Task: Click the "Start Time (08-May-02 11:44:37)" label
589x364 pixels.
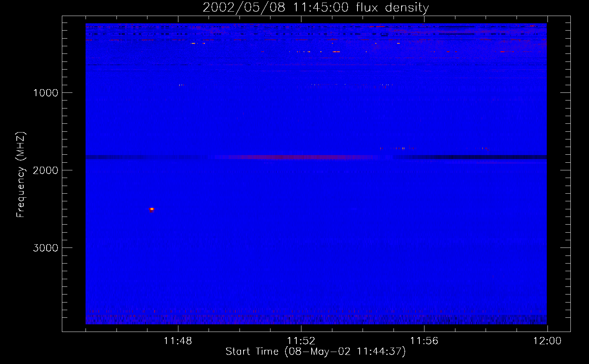Action: pos(316,352)
